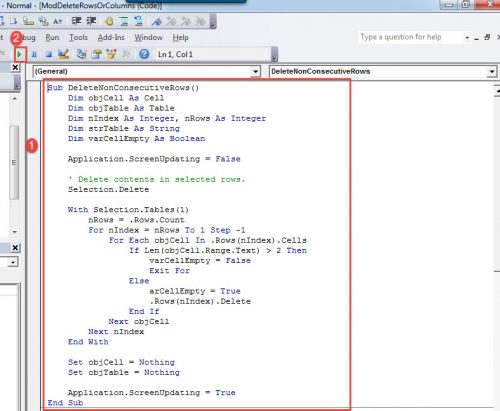Open the Add-Ins menu
The width and height of the screenshot is (500, 411).
[111, 37]
